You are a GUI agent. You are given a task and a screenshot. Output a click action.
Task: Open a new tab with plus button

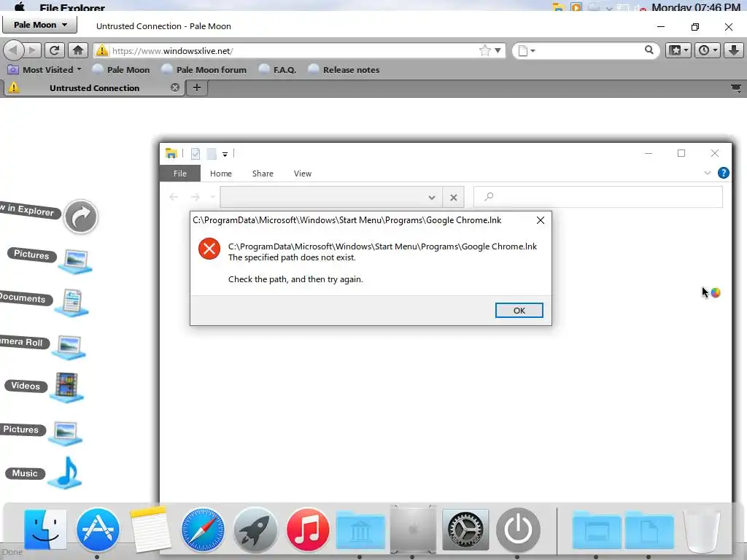197,87
